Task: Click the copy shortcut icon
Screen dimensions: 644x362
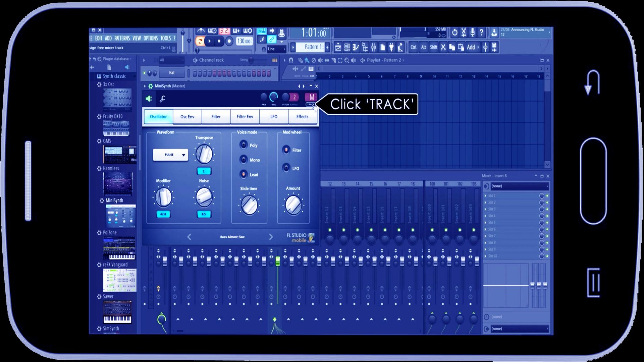Action: point(452,47)
